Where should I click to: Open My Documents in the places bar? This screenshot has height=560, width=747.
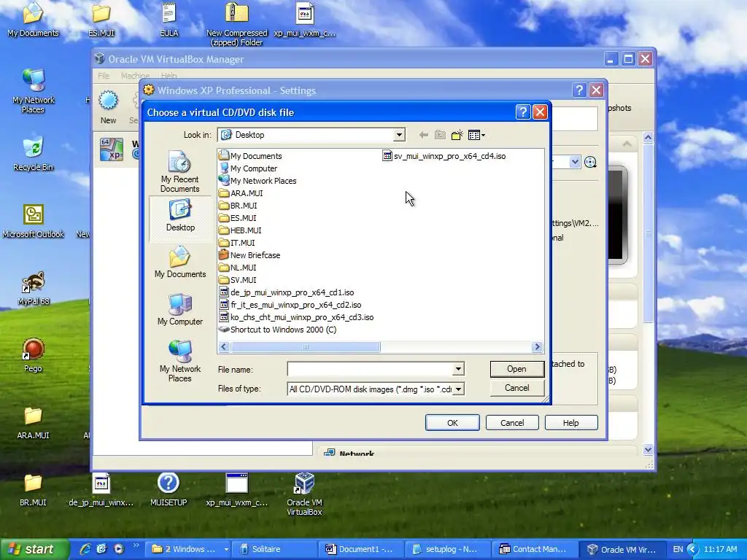180,262
